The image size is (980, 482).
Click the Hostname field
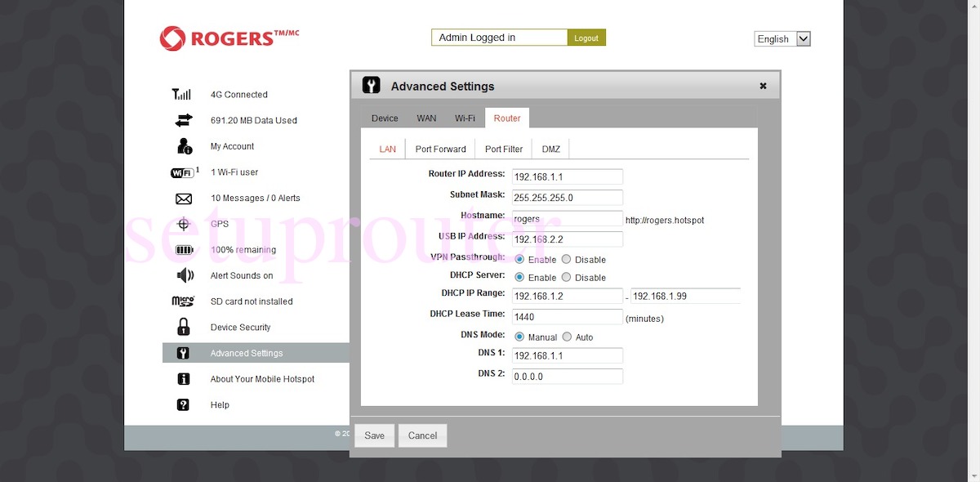point(568,218)
